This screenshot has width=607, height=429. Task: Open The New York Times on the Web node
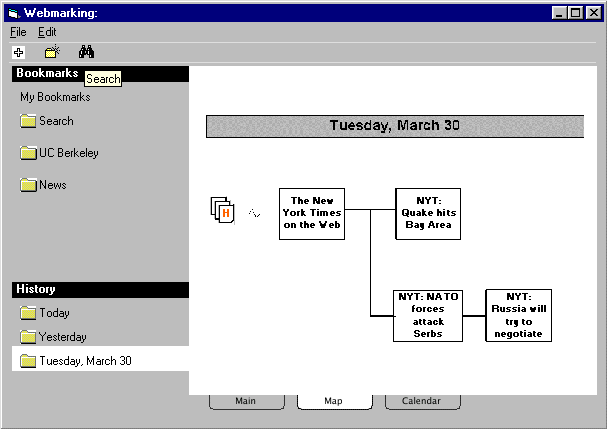point(312,214)
